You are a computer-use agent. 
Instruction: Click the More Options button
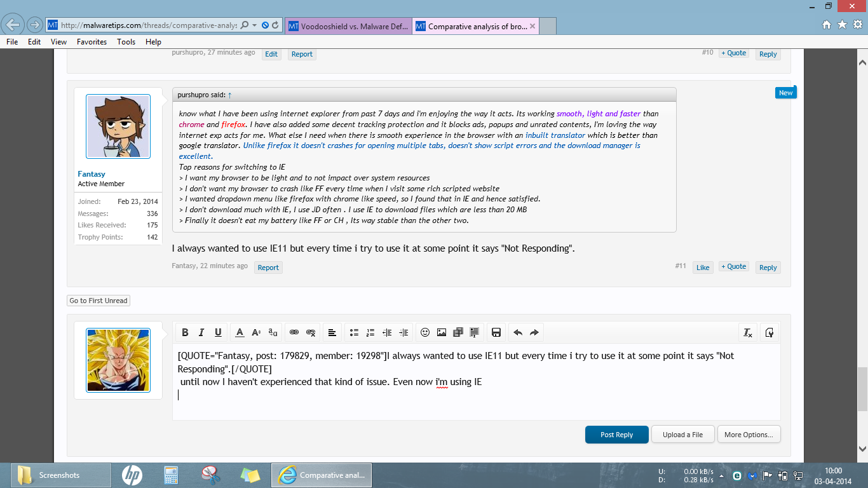[749, 435]
